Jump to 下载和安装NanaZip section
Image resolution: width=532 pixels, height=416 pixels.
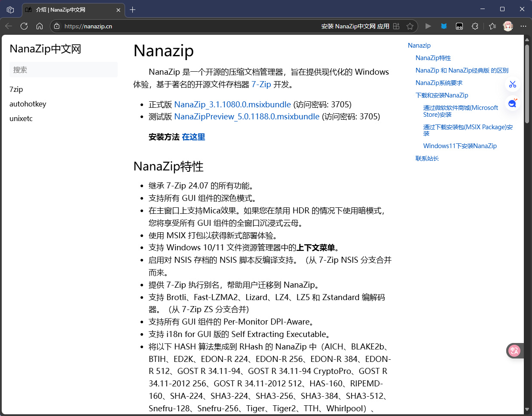(x=442, y=95)
